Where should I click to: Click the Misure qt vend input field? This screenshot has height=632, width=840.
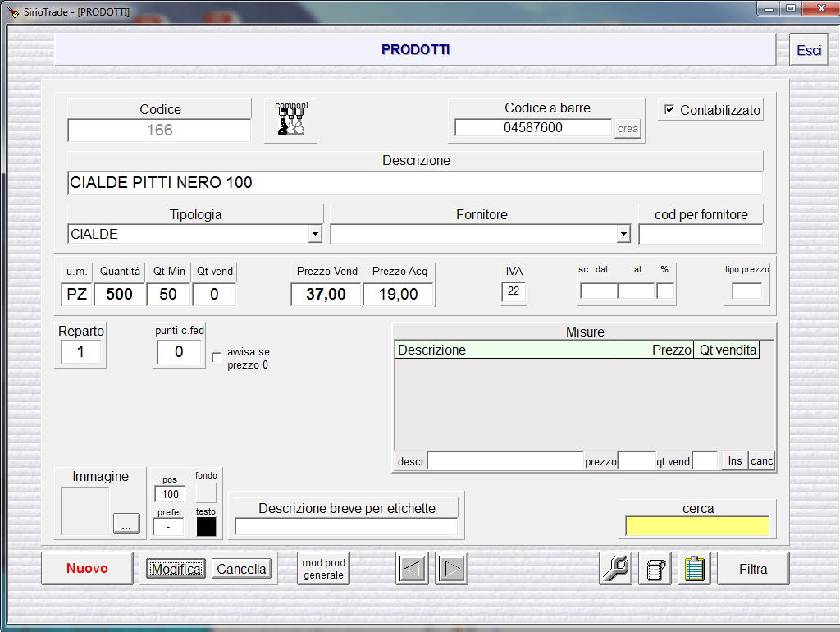click(705, 461)
